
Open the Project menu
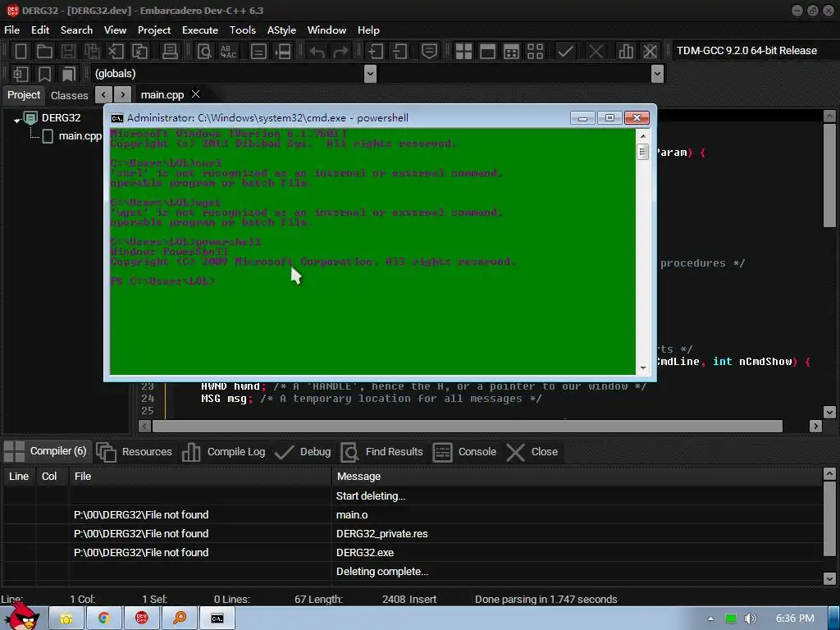154,30
